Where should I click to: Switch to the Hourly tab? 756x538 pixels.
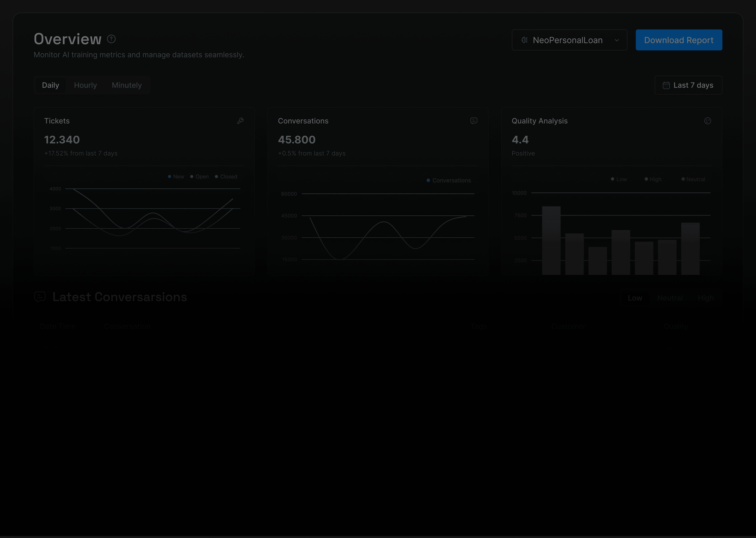click(85, 85)
